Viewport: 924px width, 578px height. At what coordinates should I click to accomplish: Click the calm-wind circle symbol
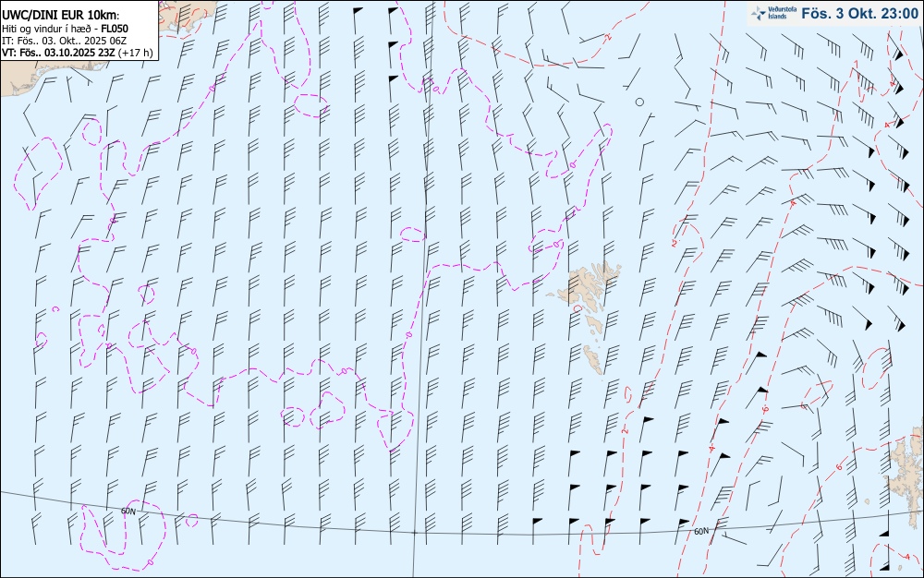[x=639, y=102]
